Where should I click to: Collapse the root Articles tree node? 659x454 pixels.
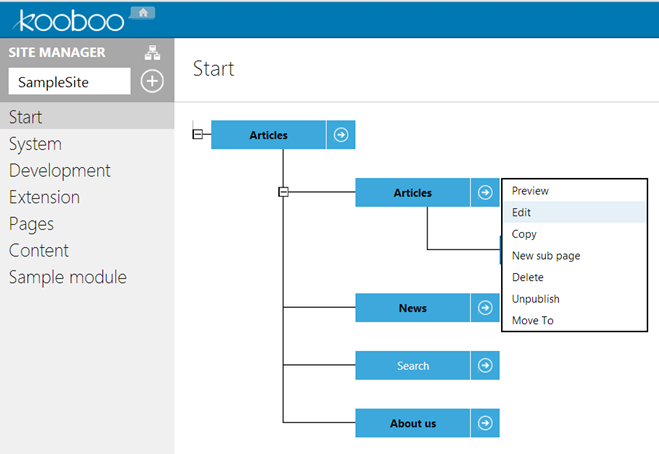point(198,135)
